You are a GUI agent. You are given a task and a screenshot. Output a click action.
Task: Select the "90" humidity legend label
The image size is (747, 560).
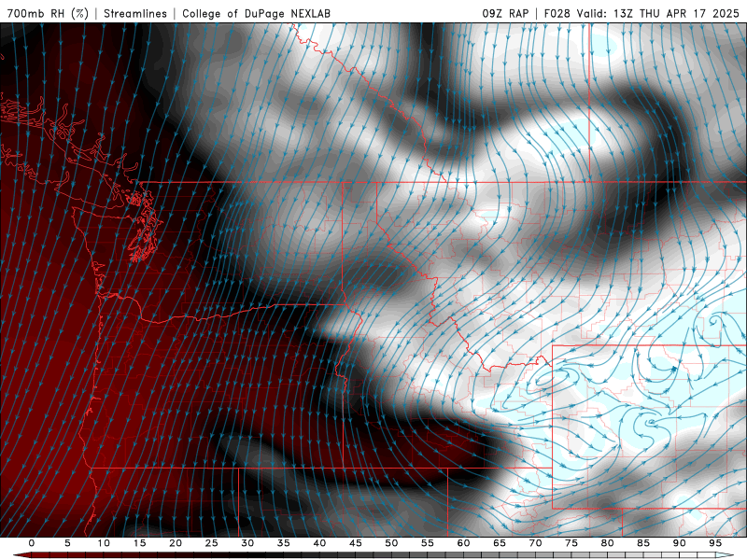680,543
